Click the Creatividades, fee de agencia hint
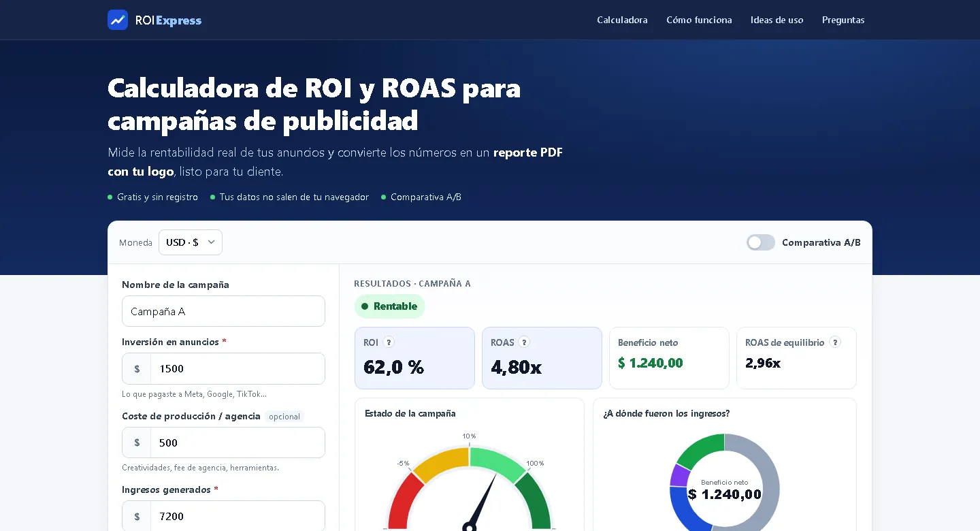 pos(200,468)
